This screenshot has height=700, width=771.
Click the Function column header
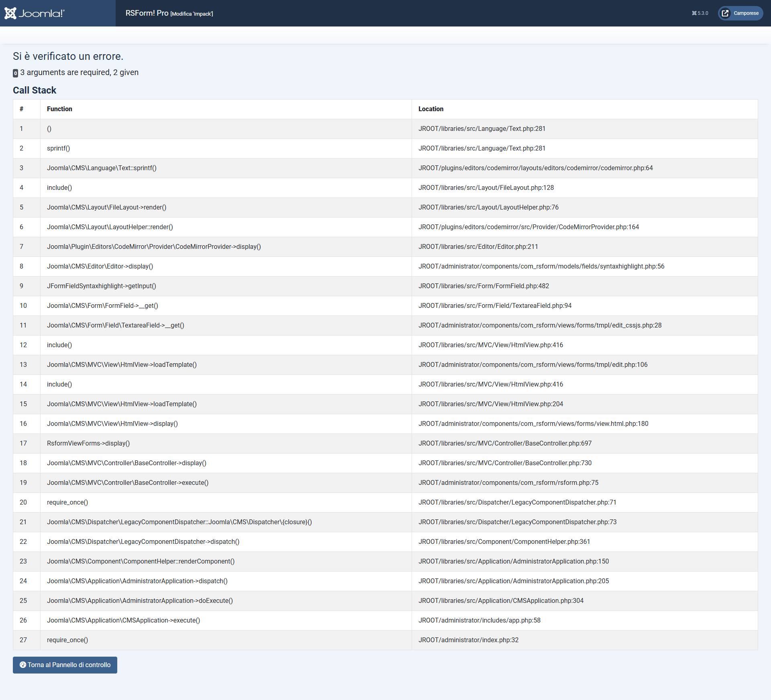pyautogui.click(x=59, y=109)
